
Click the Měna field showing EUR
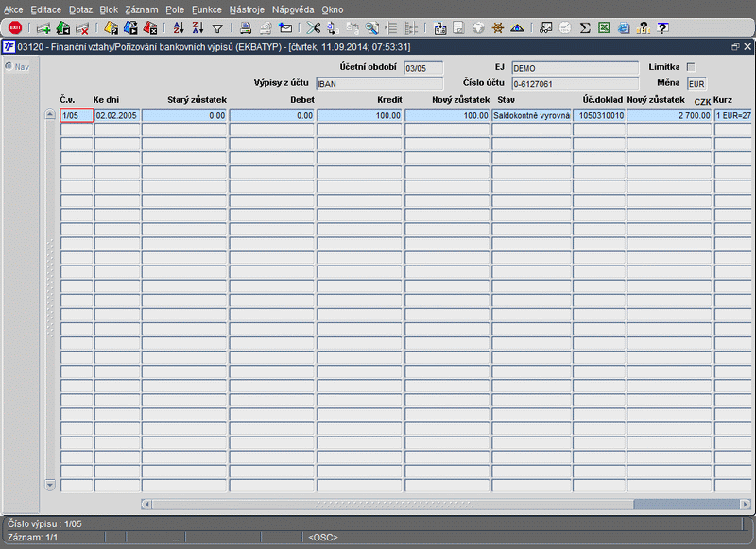coord(696,84)
